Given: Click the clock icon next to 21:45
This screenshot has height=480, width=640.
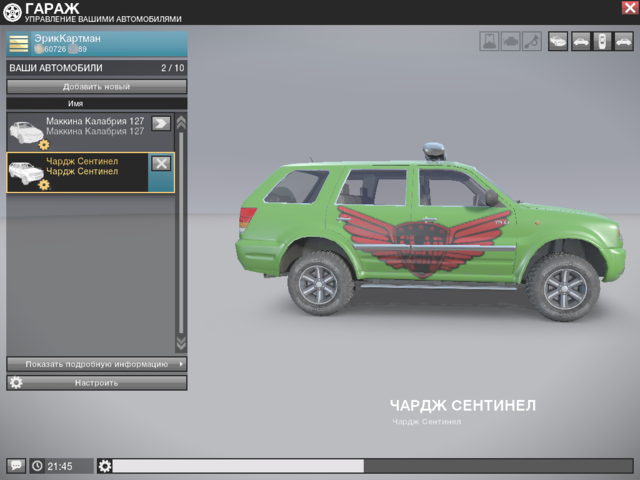Looking at the screenshot, I should (37, 466).
